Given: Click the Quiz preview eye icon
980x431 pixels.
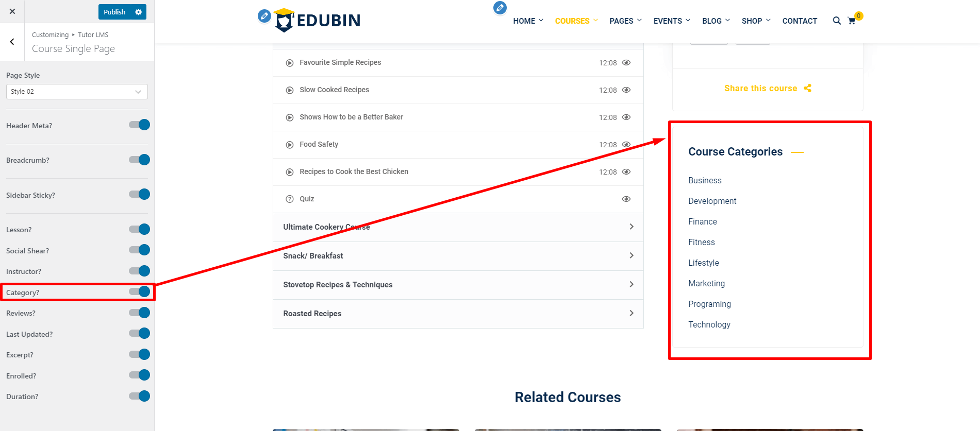Looking at the screenshot, I should (x=626, y=199).
